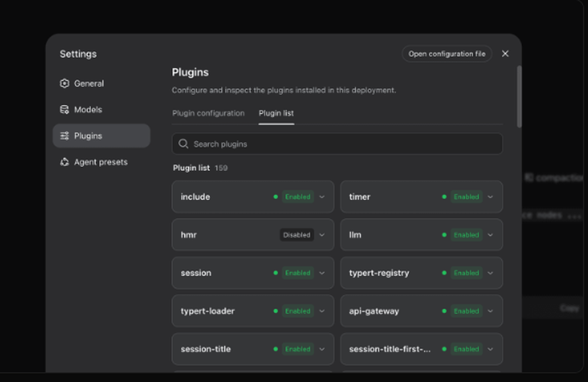Image resolution: width=588 pixels, height=382 pixels.
Task: Click Copy in the background window
Action: (569, 308)
